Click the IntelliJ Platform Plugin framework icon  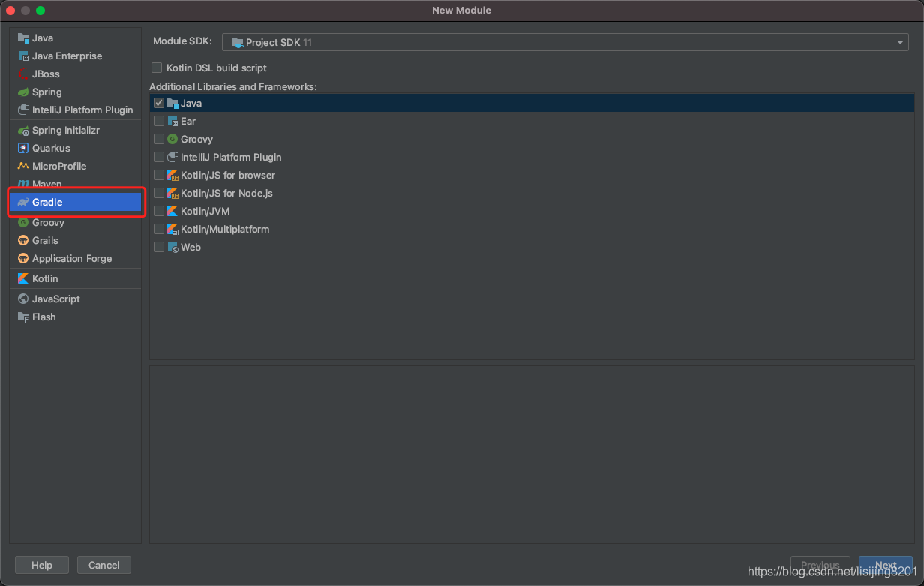click(172, 157)
